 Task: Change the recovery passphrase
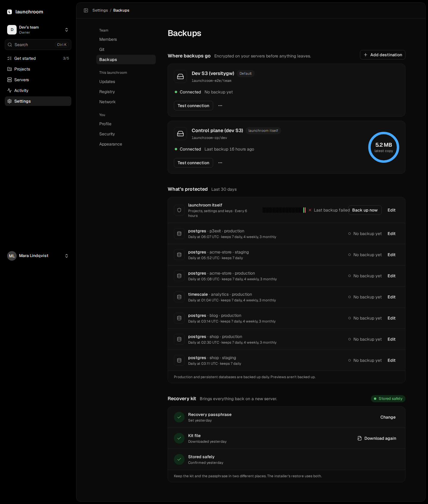388,417
